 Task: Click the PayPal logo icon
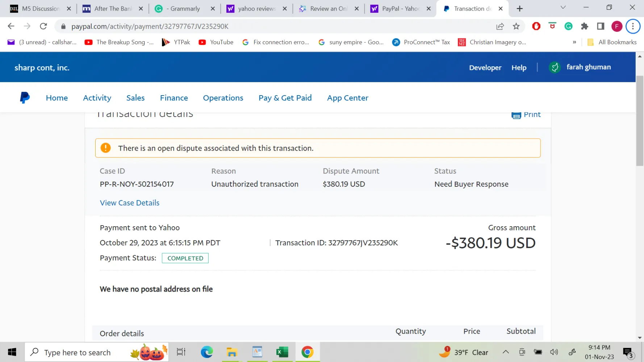(25, 97)
